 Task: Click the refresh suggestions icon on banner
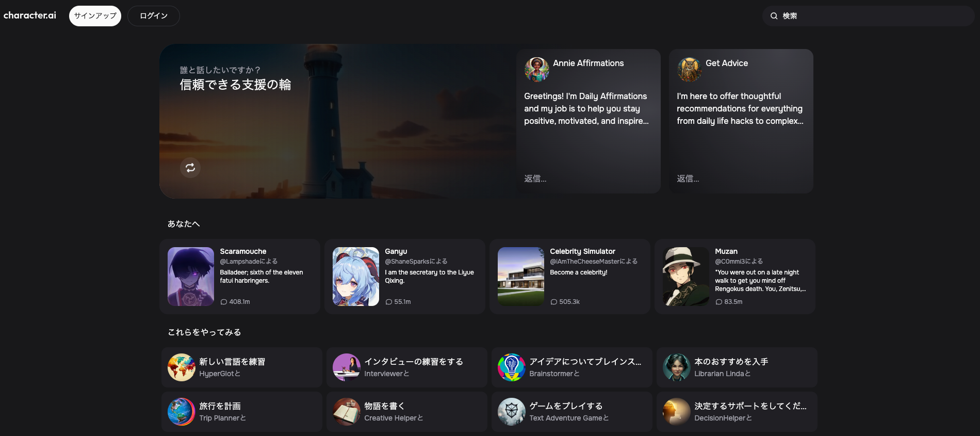(190, 168)
